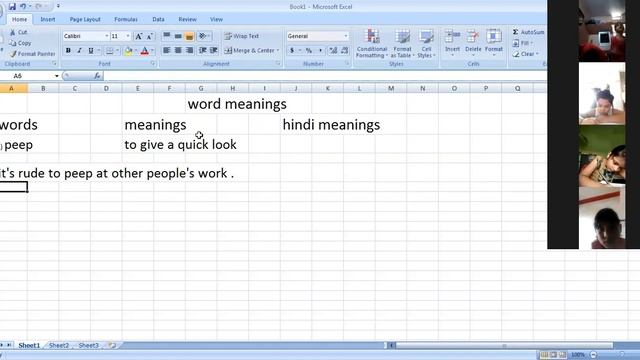Open the Fill menu
The height and width of the screenshot is (360, 640).
click(522, 43)
